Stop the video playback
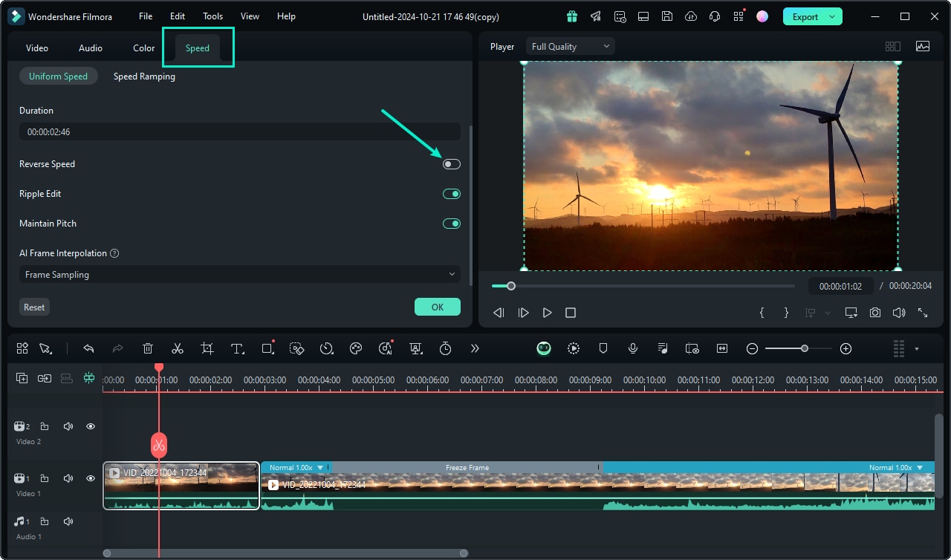951x560 pixels. pos(571,313)
